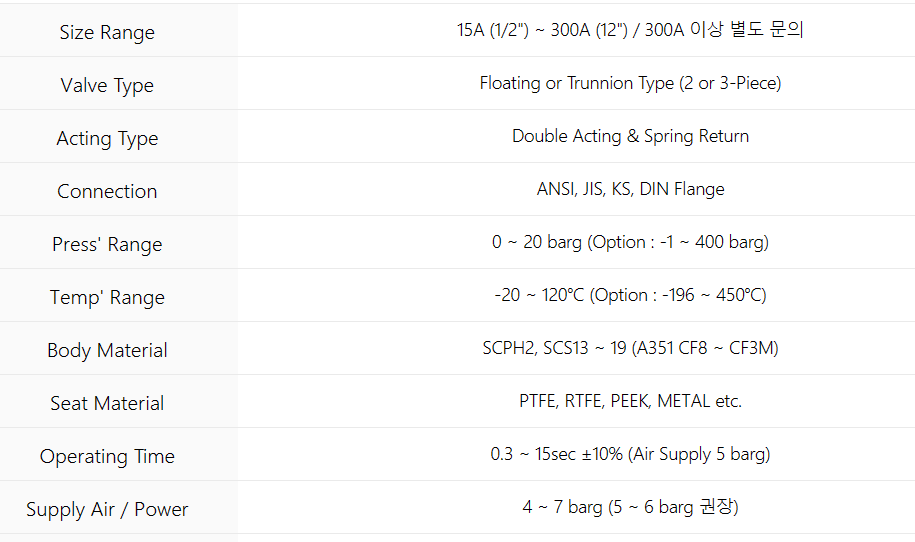
Task: Select the Temp' Range label
Action: pos(107,297)
